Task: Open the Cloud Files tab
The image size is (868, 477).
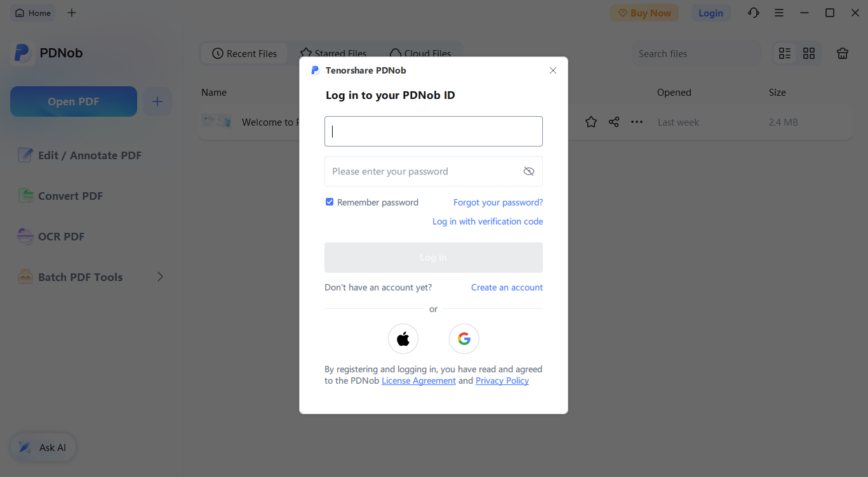Action: tap(420, 53)
